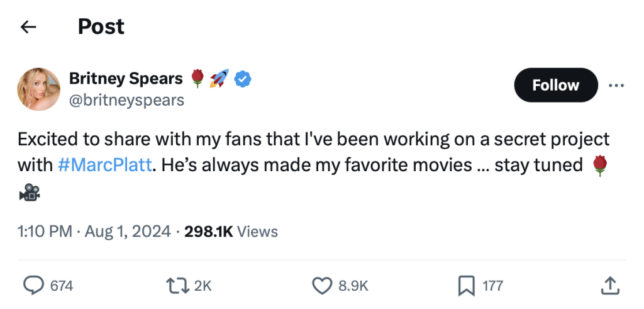Screen dimensions: 644x309
Task: View the 298.1K Views analytics
Action: [231, 232]
